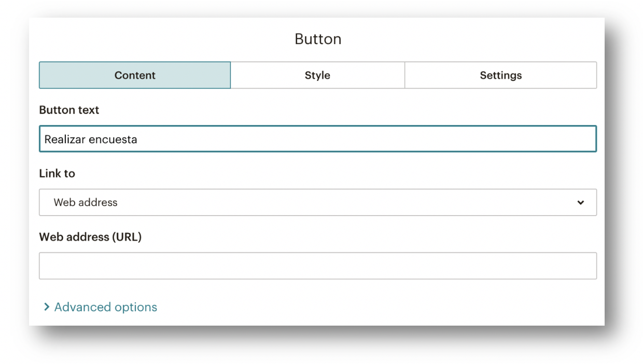The height and width of the screenshot is (364, 643).
Task: Switch to the Content tab
Action: tap(135, 75)
